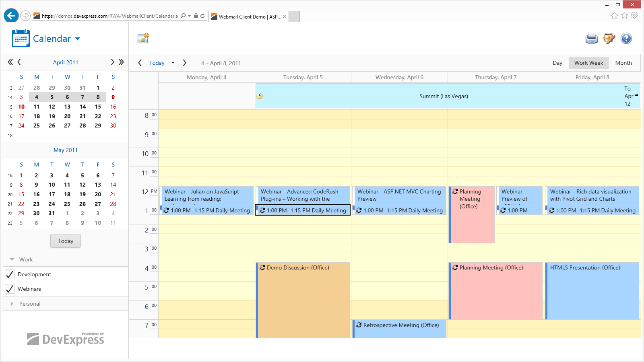This screenshot has height=362, width=644.
Task: Open Tuesday's 1:00 PM Daily Meeting
Action: tap(303, 210)
